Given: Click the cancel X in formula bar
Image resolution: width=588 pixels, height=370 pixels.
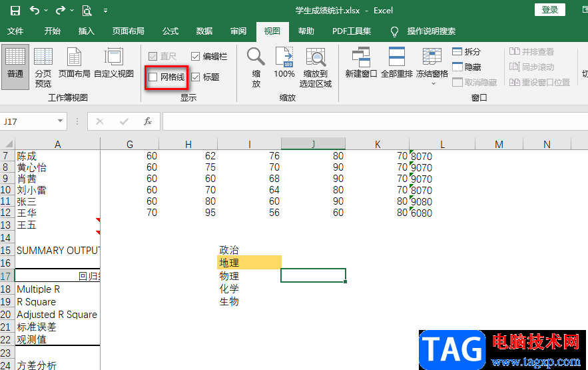Looking at the screenshot, I should [x=100, y=121].
